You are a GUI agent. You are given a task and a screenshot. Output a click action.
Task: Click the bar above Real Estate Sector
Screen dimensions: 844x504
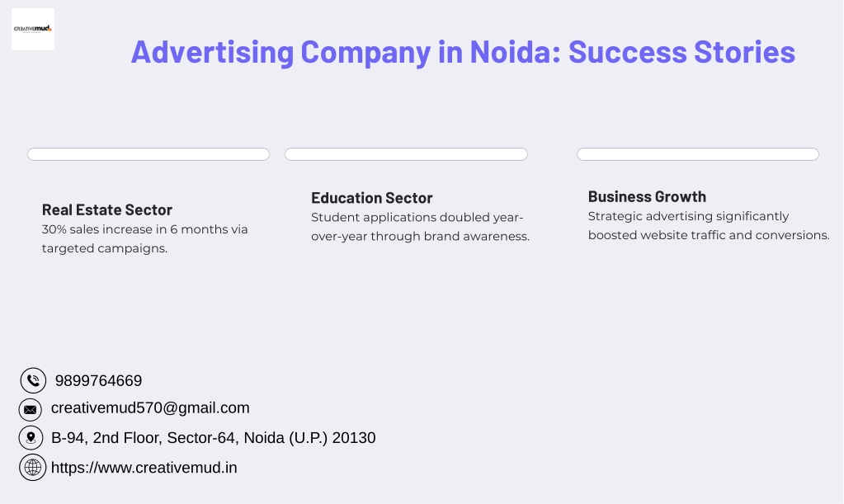point(149,154)
